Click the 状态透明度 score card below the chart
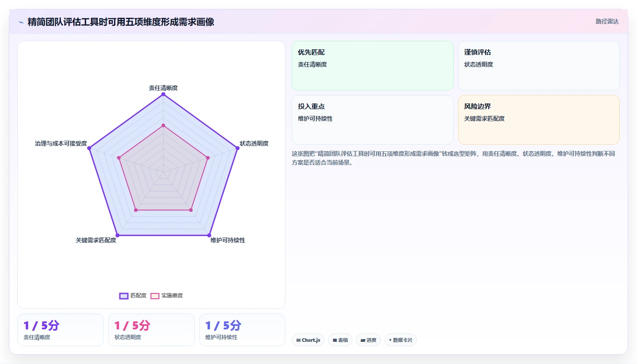637x364 pixels. 151,330
